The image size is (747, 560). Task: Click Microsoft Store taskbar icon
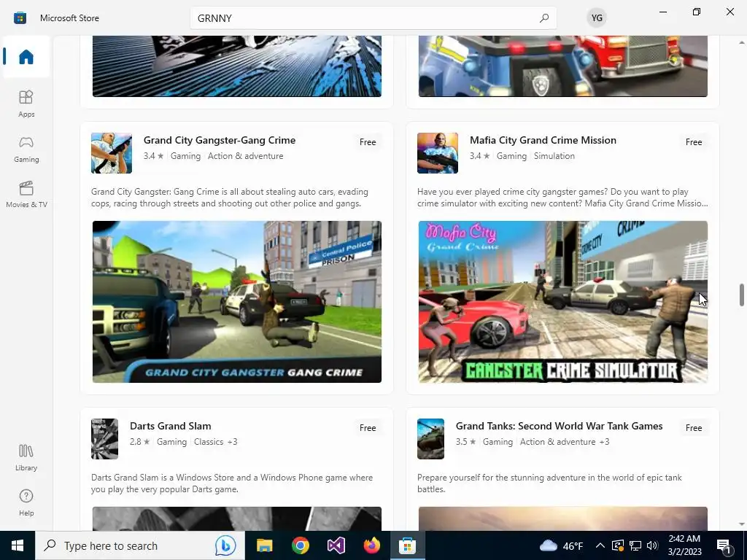coord(407,545)
